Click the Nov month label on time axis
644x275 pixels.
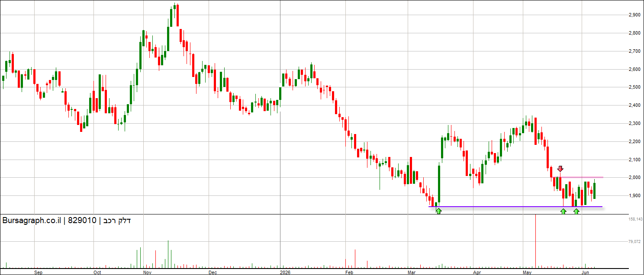(146, 272)
